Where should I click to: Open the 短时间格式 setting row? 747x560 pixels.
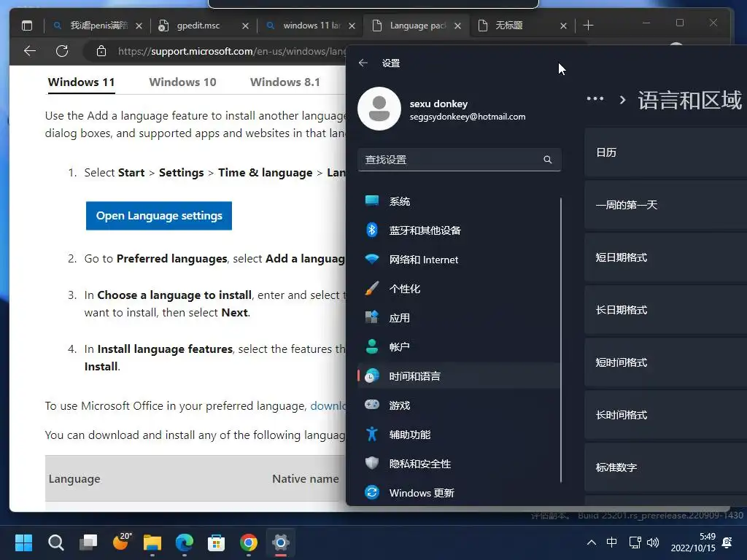click(x=665, y=362)
